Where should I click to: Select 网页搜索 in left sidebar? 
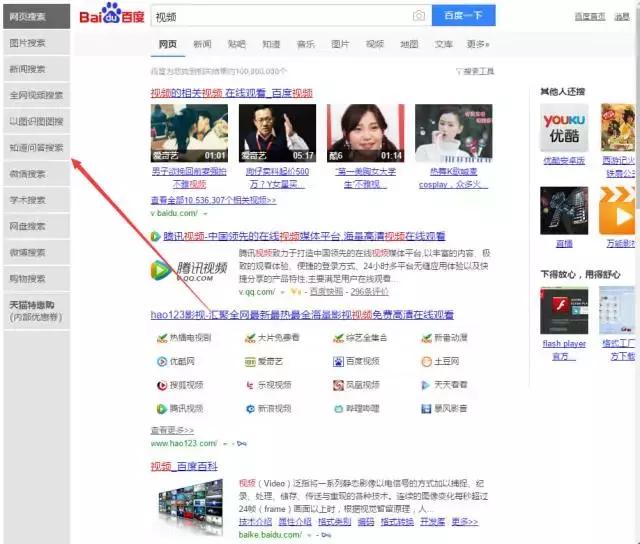(36, 16)
